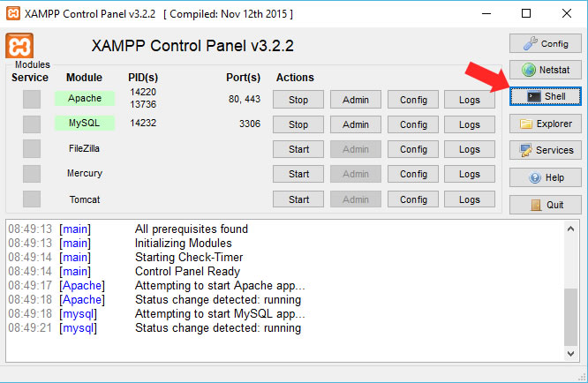Click the 08:49:21 mysql log entry
Viewport: 588px width, 383px height.
155,328
